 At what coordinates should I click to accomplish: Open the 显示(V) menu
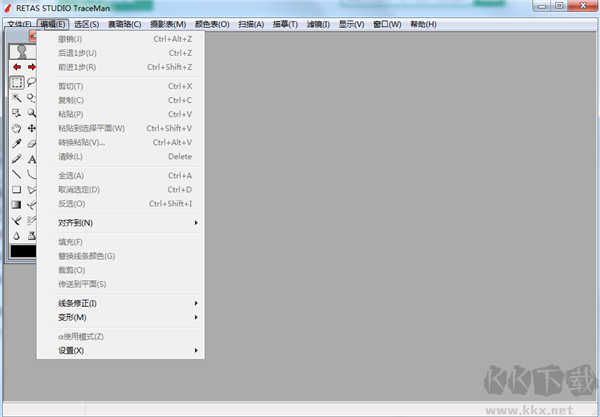351,24
